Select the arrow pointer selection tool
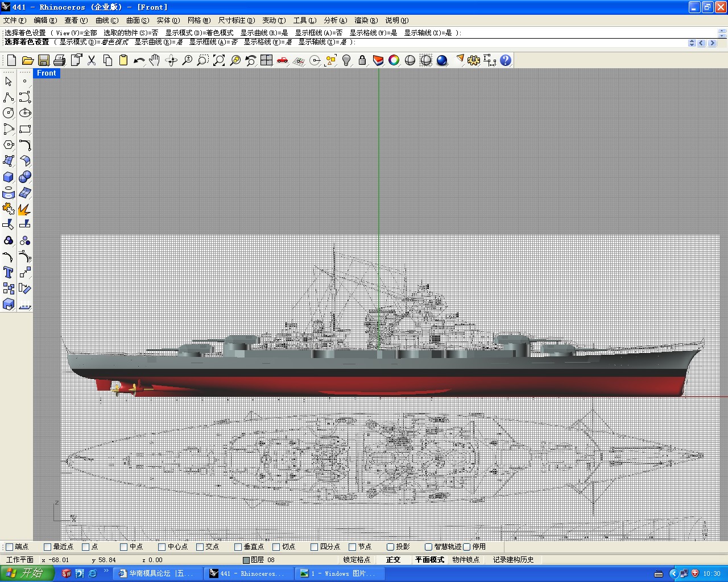 pyautogui.click(x=9, y=81)
